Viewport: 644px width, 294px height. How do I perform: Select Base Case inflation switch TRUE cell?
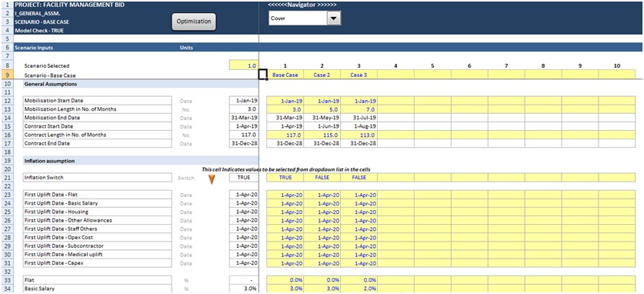tap(285, 177)
